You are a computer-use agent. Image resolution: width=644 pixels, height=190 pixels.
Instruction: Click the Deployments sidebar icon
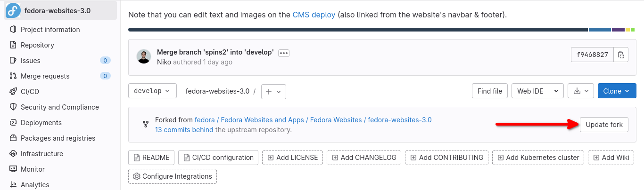point(13,123)
